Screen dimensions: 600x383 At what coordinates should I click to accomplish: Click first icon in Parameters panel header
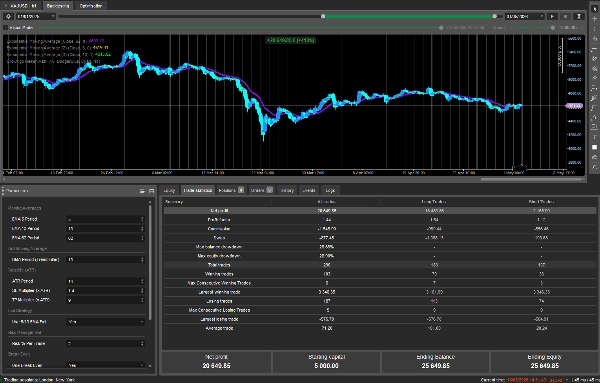pyautogui.click(x=142, y=191)
